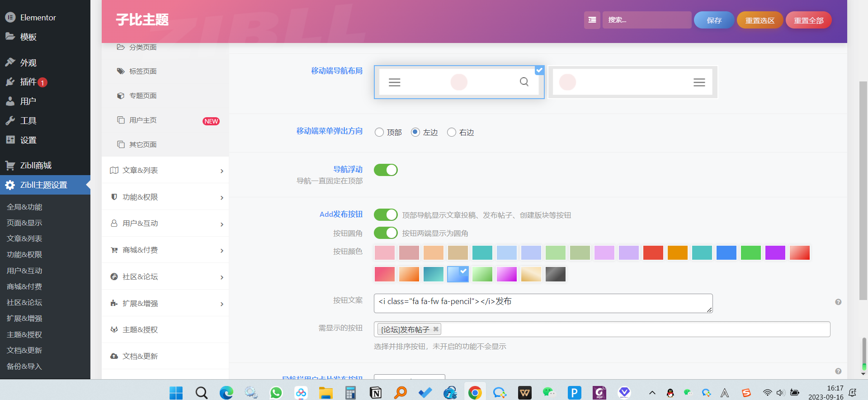Click the 用户 person icon
The width and height of the screenshot is (868, 400).
[x=10, y=101]
